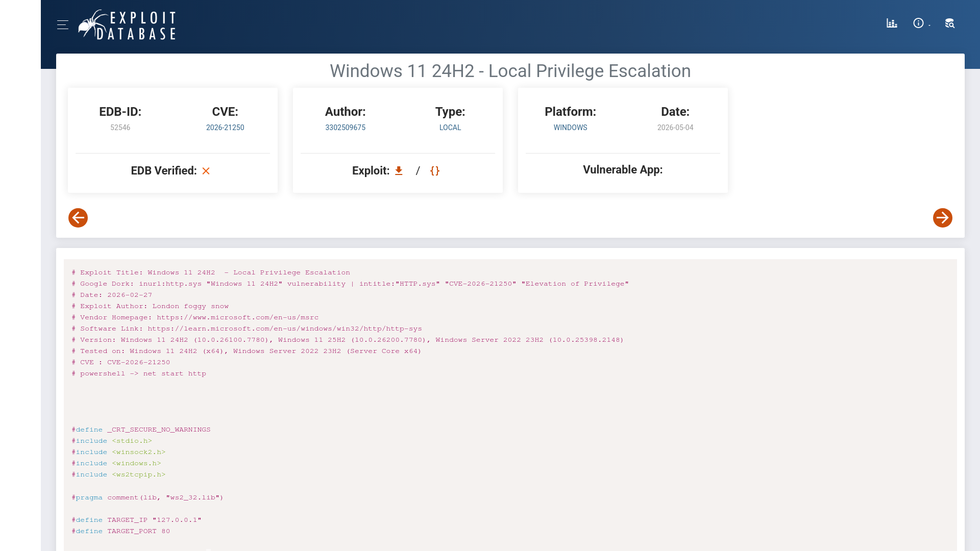Click the _CRT_SECURE_NO_WARNINGS define line
The height and width of the screenshot is (551, 980).
click(141, 430)
